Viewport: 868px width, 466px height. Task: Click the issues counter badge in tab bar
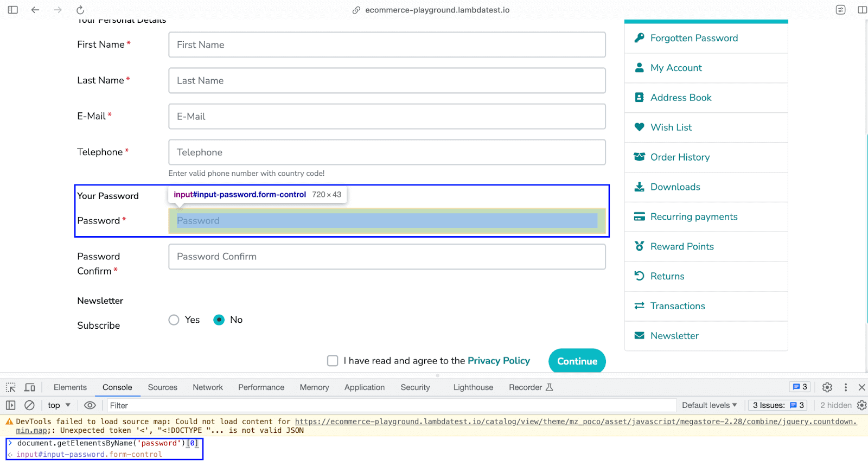(x=800, y=387)
